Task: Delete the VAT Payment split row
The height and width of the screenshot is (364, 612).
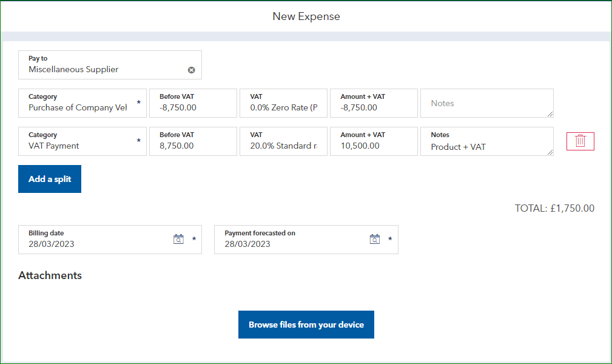Action: click(580, 141)
